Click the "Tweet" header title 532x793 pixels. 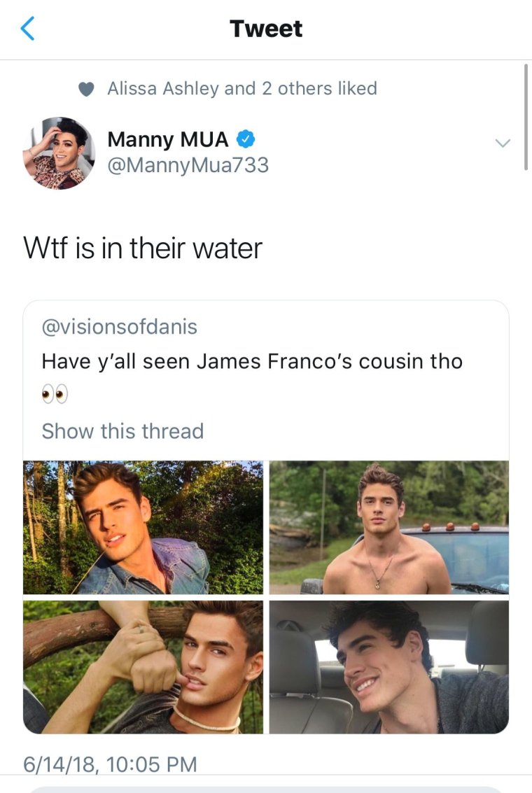pyautogui.click(x=266, y=29)
